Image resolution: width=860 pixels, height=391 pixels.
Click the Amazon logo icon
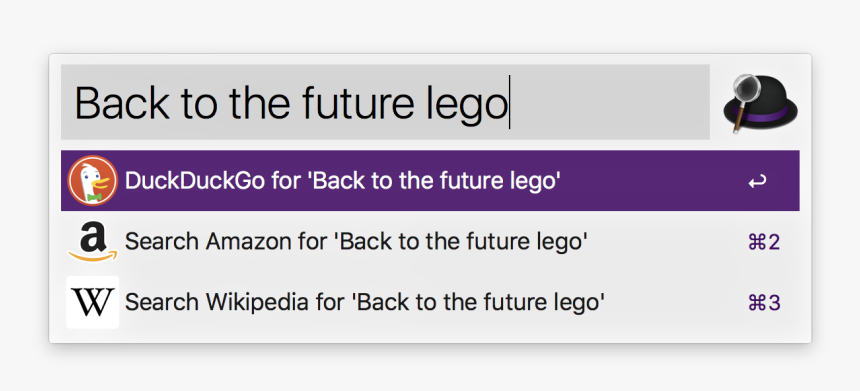click(93, 241)
